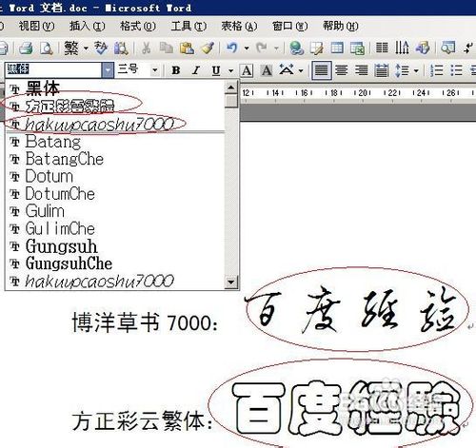Screen dimensions: 476x448
Task: Click inside the font name input box
Action: [x=53, y=70]
